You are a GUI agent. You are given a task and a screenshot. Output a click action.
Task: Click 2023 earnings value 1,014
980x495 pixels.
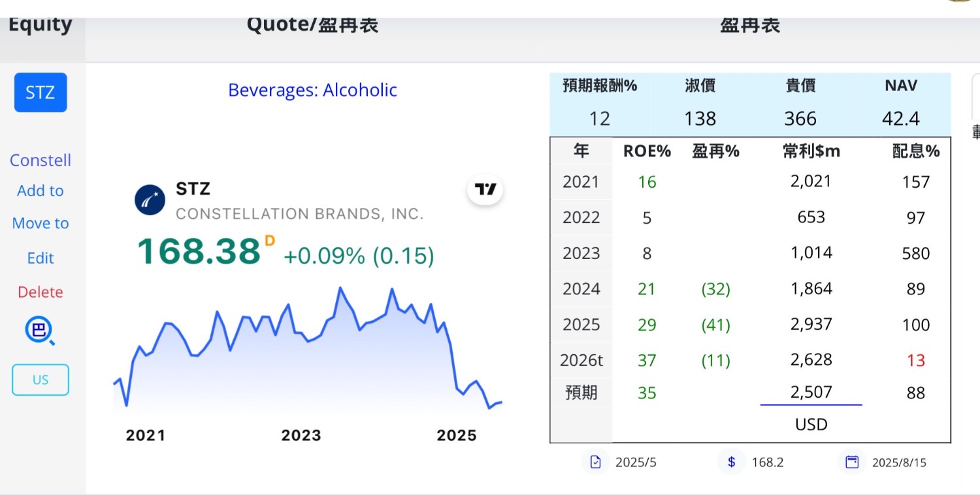[x=811, y=253]
